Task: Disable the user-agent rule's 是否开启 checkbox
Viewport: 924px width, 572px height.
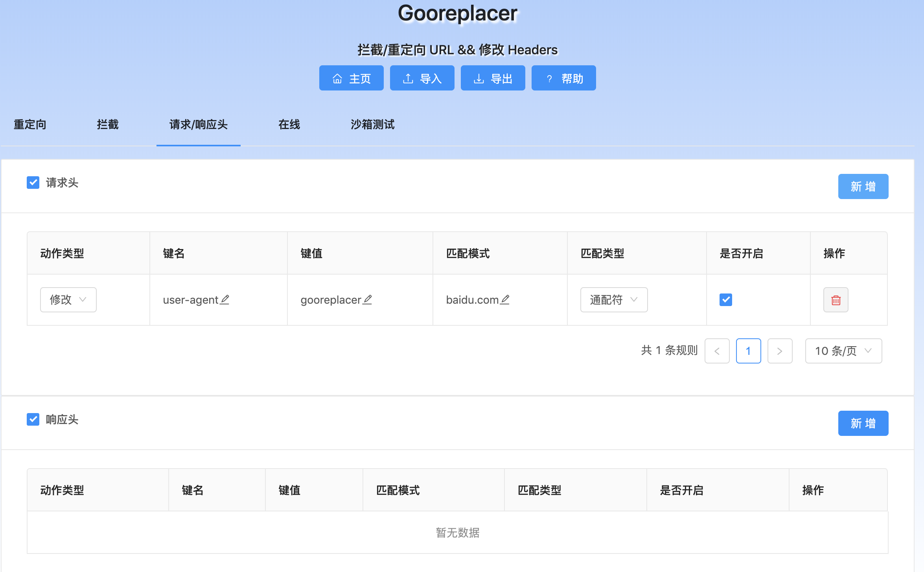Action: click(725, 300)
